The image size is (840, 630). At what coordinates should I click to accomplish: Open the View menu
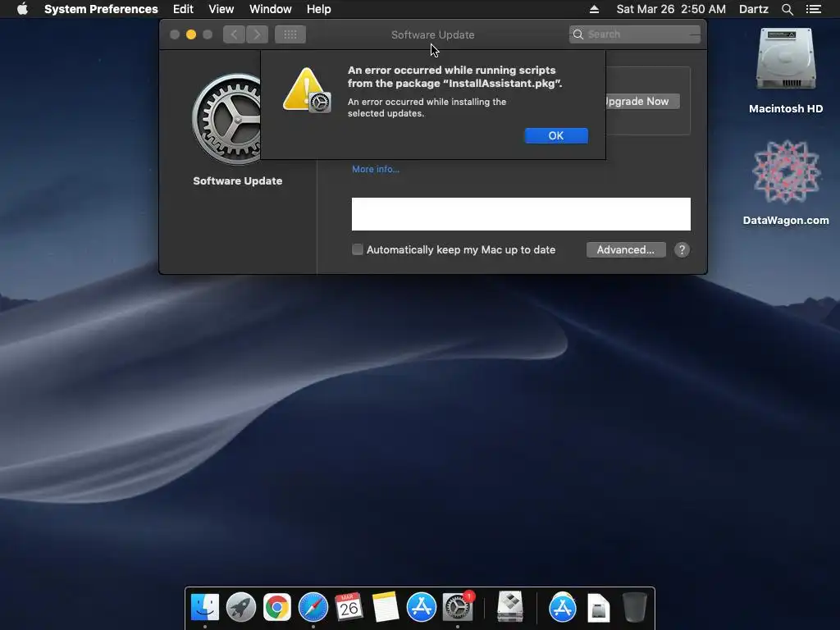tap(221, 9)
